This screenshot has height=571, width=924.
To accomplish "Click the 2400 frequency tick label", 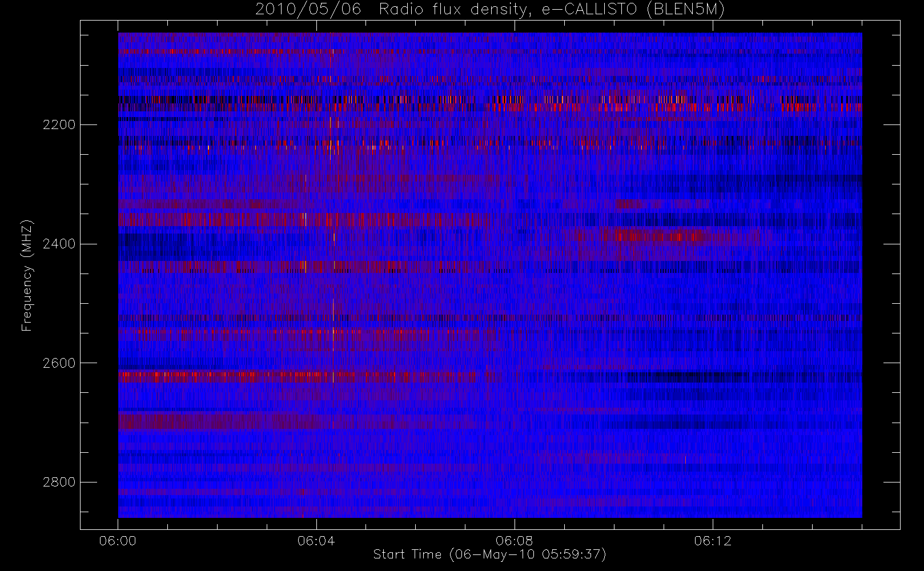I will (59, 244).
